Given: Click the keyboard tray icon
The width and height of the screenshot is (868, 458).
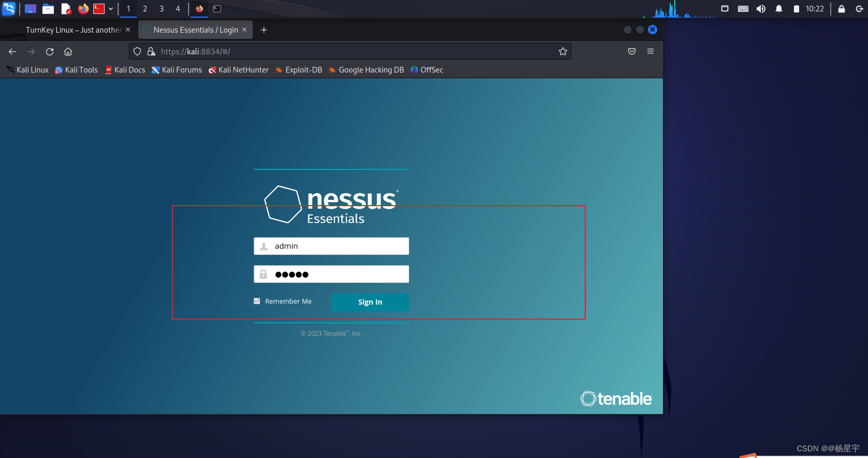Looking at the screenshot, I should [x=743, y=9].
